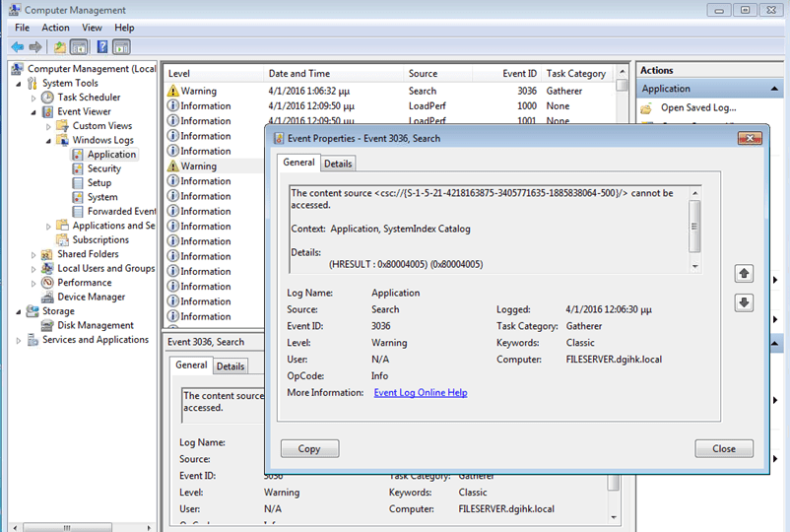Click scroll-down arrow of description box

(694, 267)
